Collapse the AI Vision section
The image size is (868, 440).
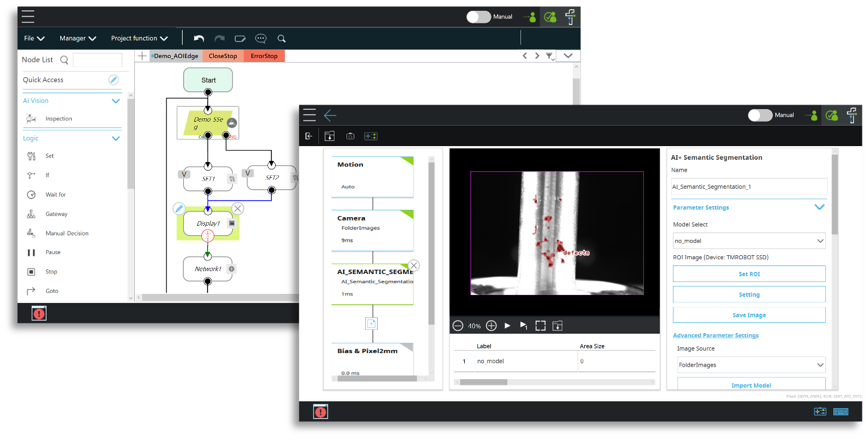(116, 101)
